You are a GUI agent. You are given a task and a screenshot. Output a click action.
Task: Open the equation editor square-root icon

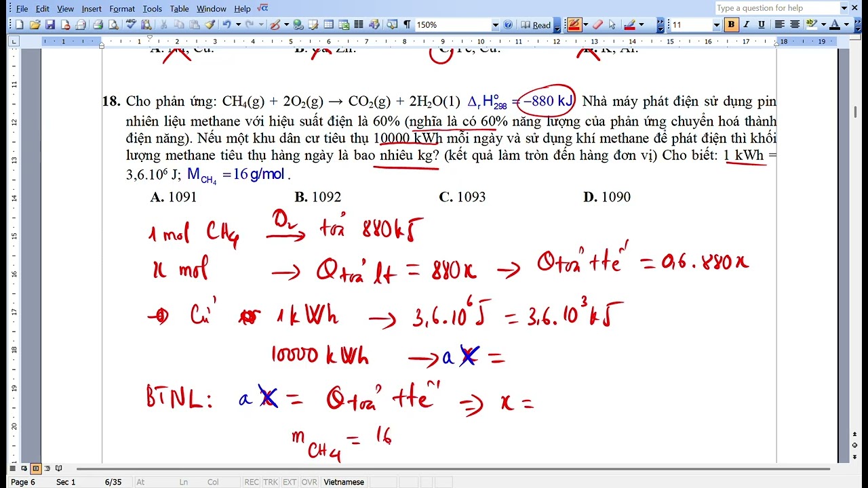tap(262, 8)
